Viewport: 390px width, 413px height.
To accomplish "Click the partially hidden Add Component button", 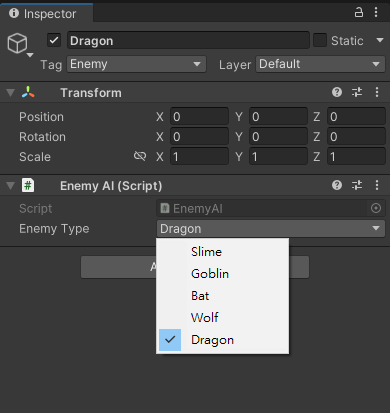I will tap(118, 267).
